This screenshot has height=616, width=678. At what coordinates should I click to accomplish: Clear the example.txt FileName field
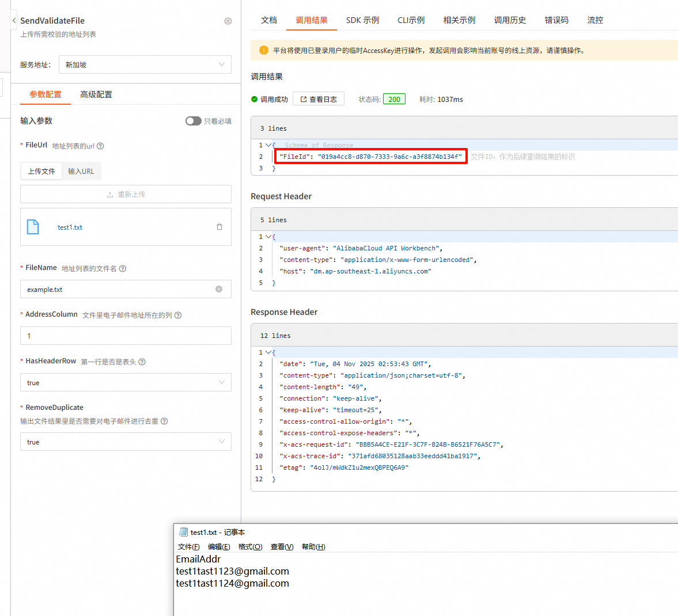219,289
